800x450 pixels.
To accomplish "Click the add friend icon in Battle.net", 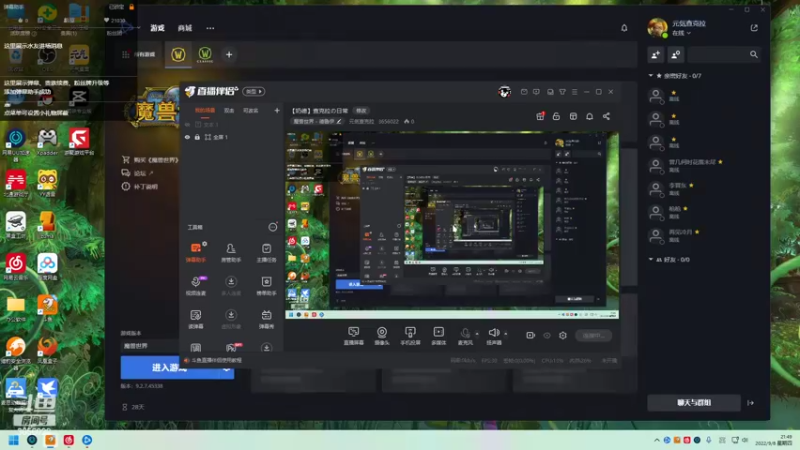I will click(x=656, y=54).
